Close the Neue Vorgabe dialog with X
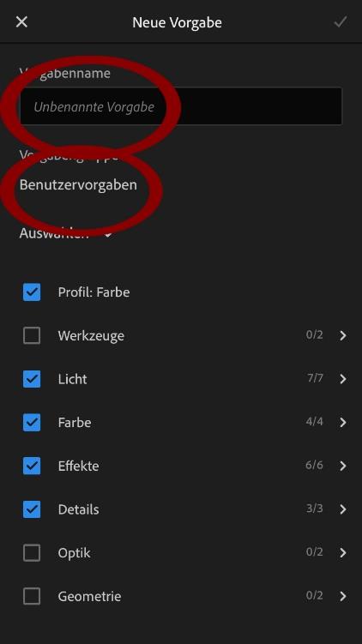This screenshot has height=644, width=362. click(21, 21)
